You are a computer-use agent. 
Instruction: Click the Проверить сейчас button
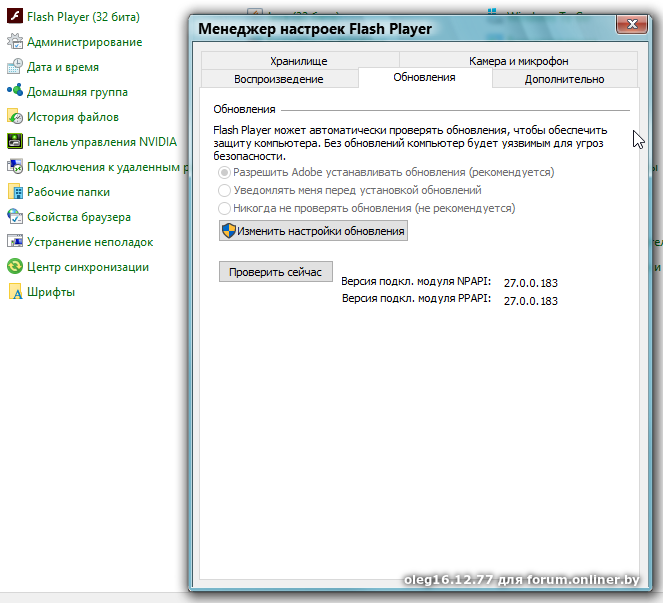(x=276, y=272)
